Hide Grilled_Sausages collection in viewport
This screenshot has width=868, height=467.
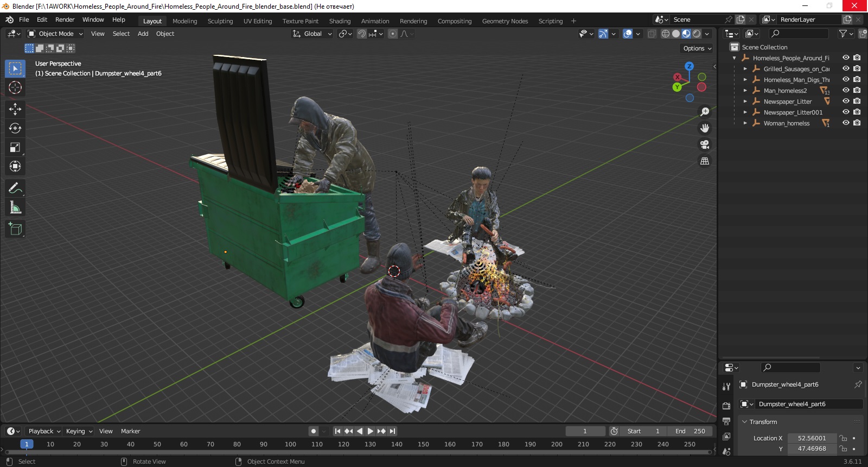click(846, 68)
